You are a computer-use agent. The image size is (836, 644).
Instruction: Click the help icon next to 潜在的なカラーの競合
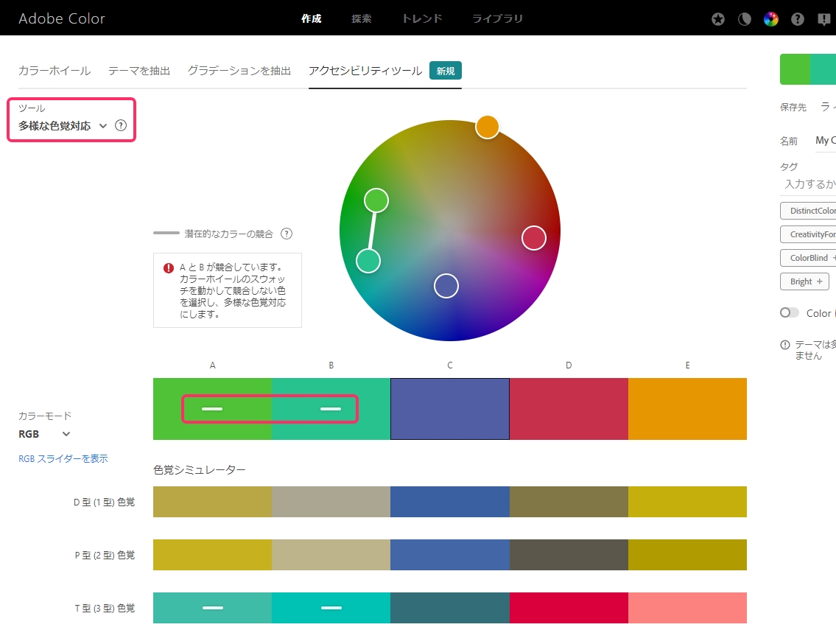point(287,234)
